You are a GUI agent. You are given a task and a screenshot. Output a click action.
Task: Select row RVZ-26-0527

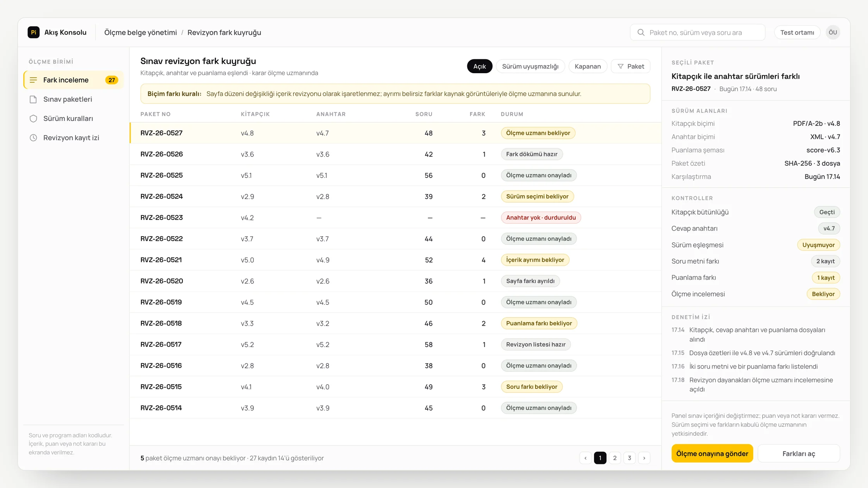click(395, 133)
